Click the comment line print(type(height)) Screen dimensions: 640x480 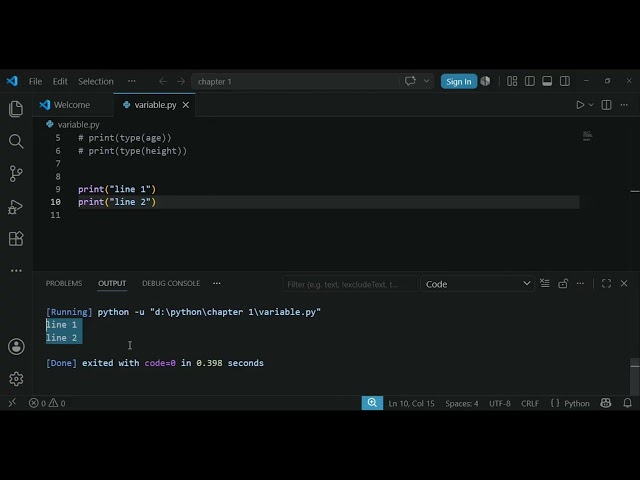(133, 151)
